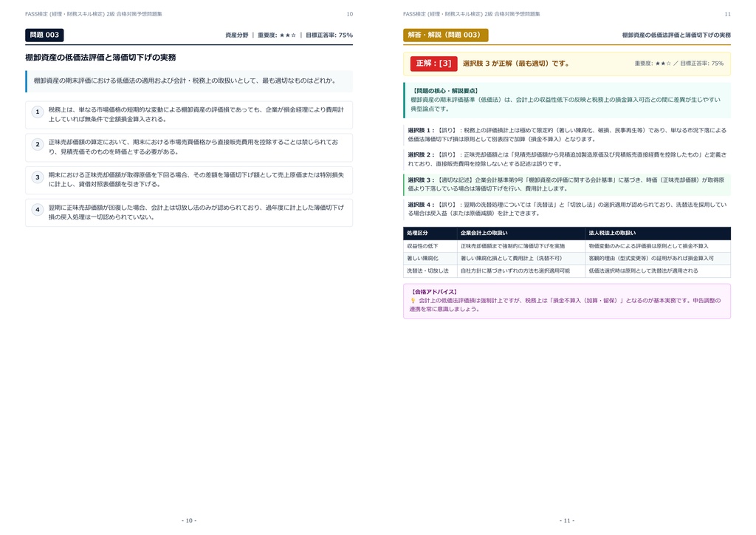Click the question prompt starting 棚卸資産の期末評価における
The height and width of the screenshot is (535, 756).
(185, 81)
